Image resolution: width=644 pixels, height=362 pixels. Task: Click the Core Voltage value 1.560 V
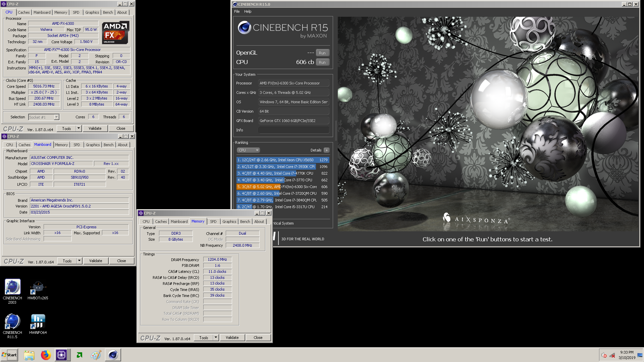click(x=86, y=42)
